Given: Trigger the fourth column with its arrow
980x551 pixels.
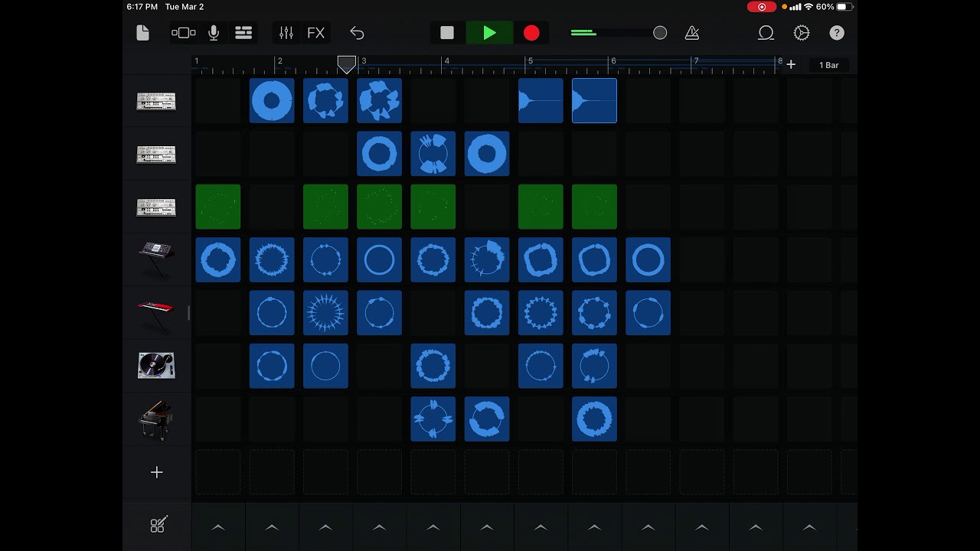Looking at the screenshot, I should 379,527.
